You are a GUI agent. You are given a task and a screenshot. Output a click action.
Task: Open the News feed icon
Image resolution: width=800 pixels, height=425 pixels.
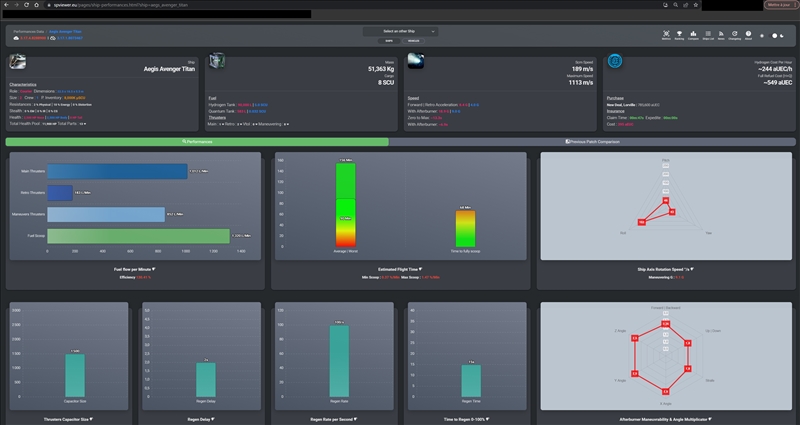tap(721, 34)
